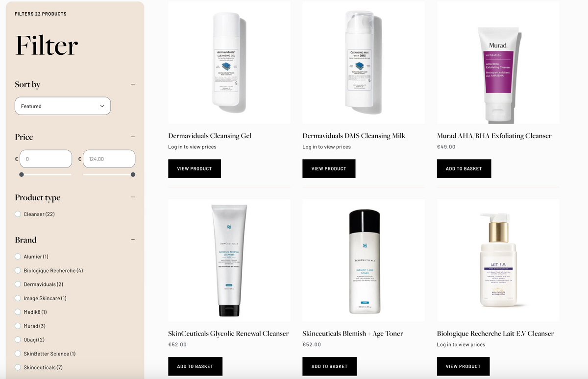588x379 pixels.
Task: Collapse the Brand filter section
Action: tap(133, 240)
